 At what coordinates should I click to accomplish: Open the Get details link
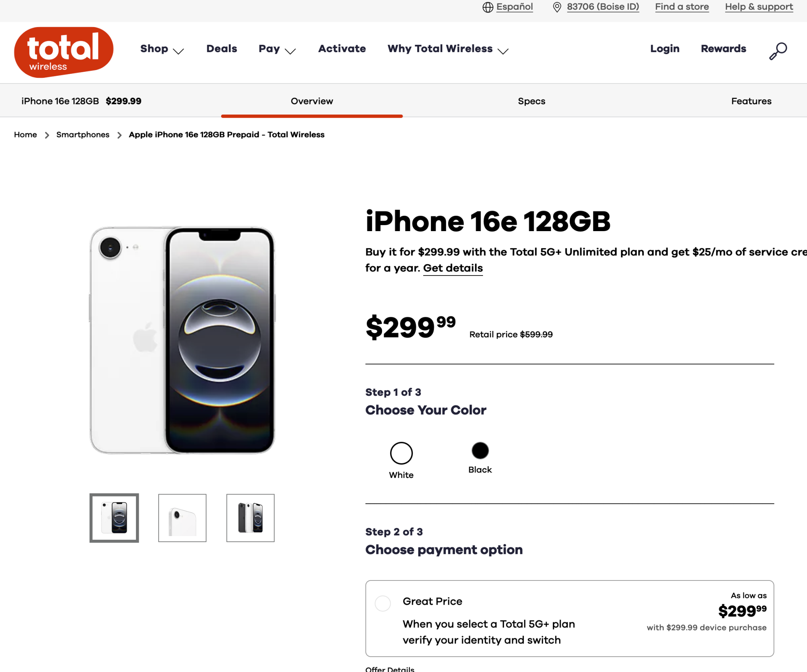[x=452, y=268]
